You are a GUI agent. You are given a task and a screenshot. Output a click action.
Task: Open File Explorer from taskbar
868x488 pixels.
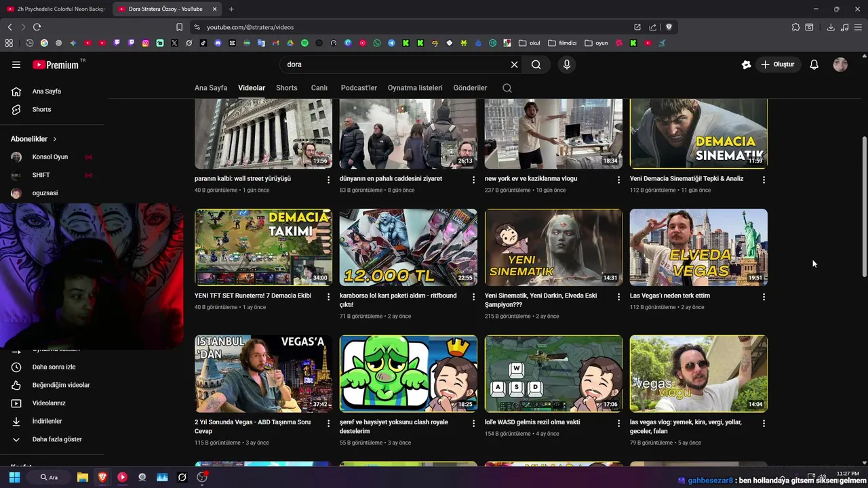[83, 477]
